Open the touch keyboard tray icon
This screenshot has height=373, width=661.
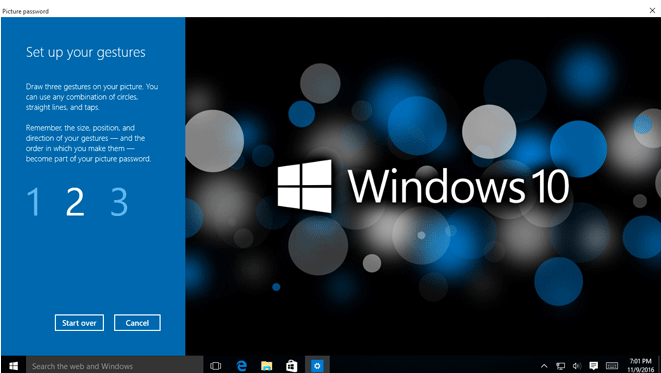[x=612, y=366]
